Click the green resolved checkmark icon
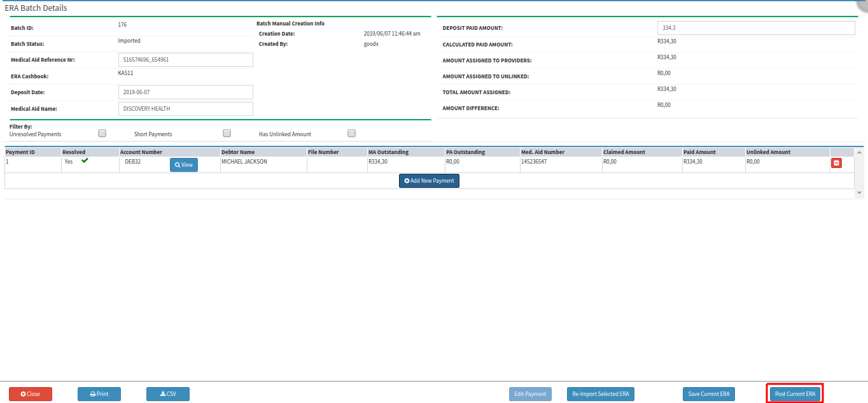 pos(85,161)
